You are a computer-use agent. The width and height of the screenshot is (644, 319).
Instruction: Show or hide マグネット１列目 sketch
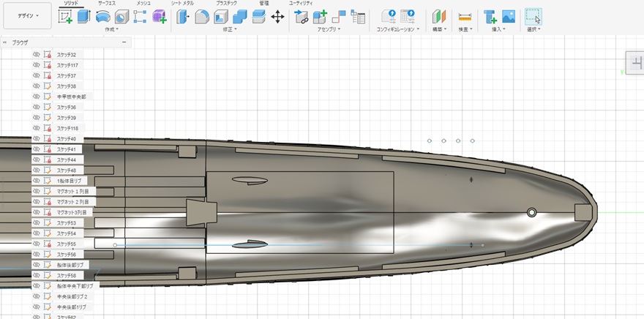point(35,191)
